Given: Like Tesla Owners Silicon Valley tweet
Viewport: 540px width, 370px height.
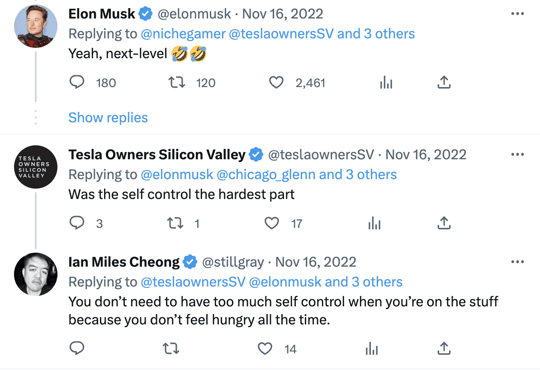Looking at the screenshot, I should tap(272, 223).
